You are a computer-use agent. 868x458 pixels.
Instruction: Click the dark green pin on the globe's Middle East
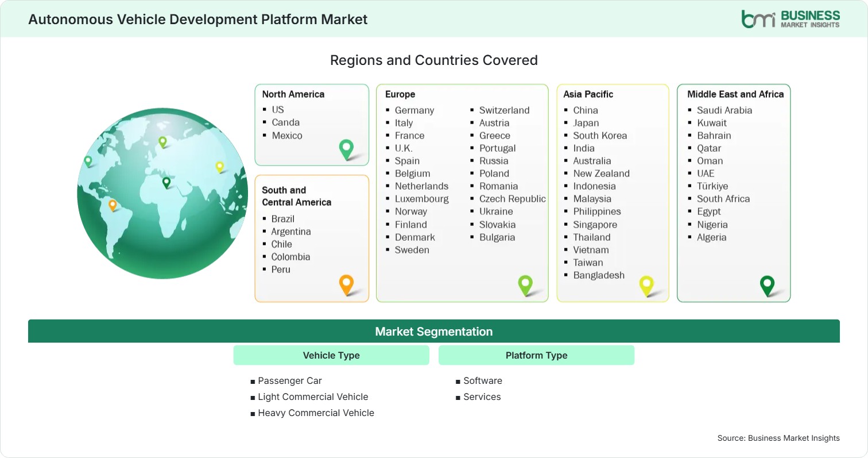[x=166, y=183]
